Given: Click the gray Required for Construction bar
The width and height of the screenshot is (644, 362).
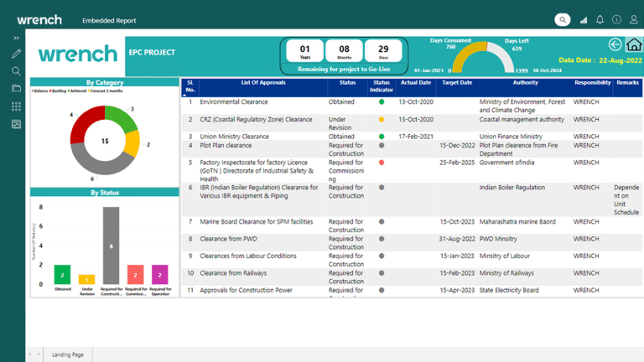Looking at the screenshot, I should (x=111, y=246).
